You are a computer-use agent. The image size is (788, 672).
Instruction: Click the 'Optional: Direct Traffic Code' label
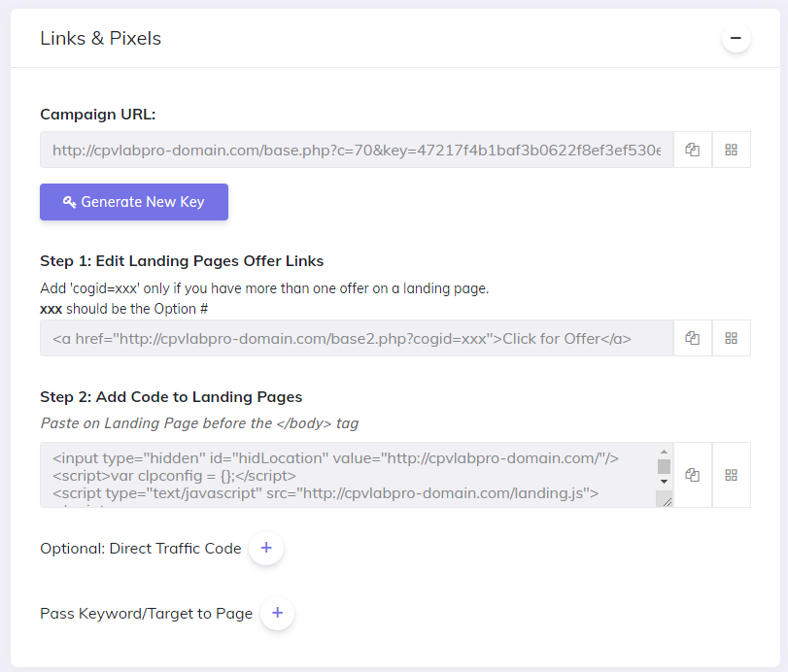click(141, 549)
